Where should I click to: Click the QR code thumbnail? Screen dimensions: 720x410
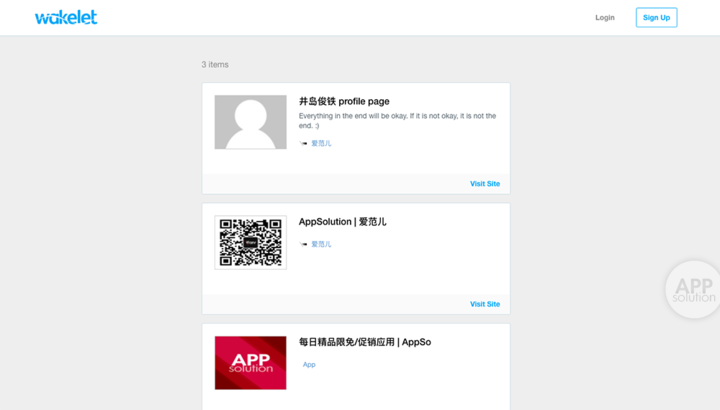pyautogui.click(x=250, y=242)
